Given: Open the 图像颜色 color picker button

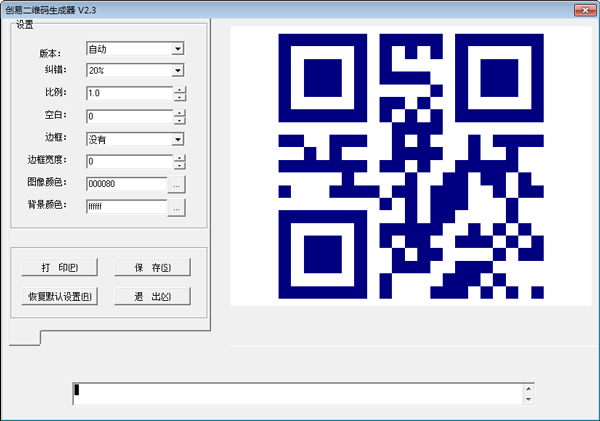Looking at the screenshot, I should 176,185.
